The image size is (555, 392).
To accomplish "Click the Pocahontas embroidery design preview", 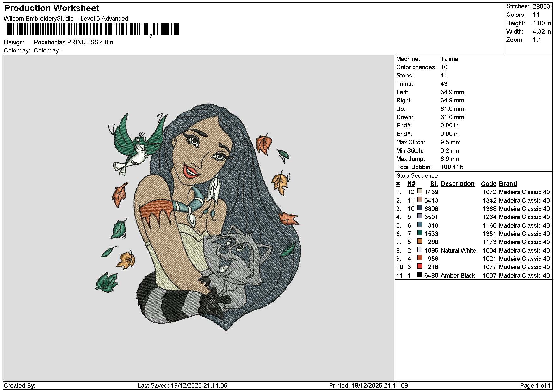I will pyautogui.click(x=198, y=217).
